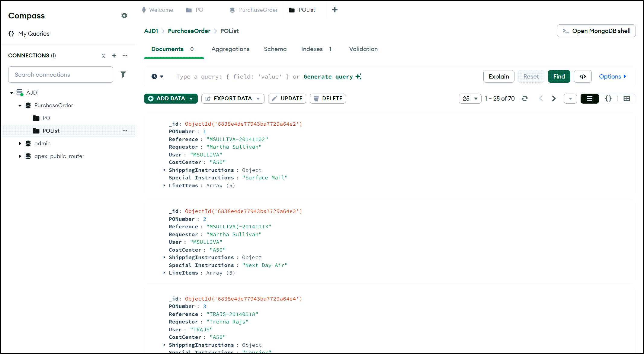The height and width of the screenshot is (354, 644).
Task: Collapse the AJD1 connection tree
Action: point(12,93)
